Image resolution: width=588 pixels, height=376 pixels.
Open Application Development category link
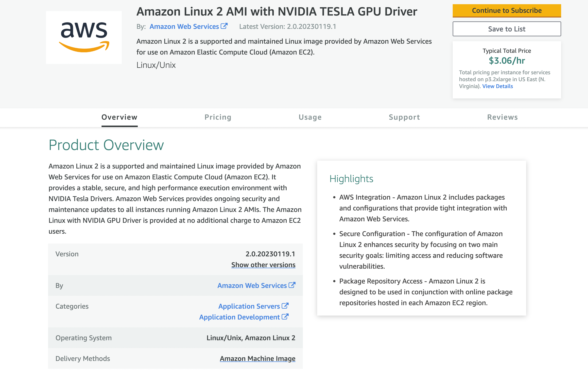(x=240, y=317)
